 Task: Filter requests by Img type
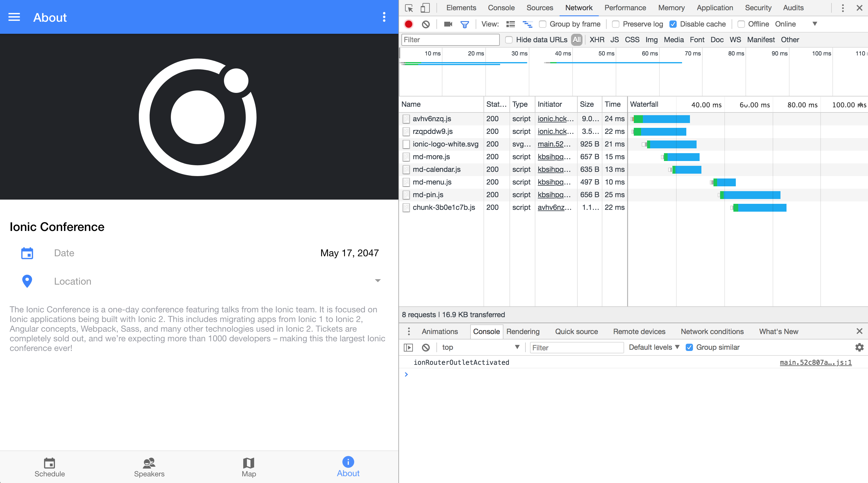tap(651, 40)
